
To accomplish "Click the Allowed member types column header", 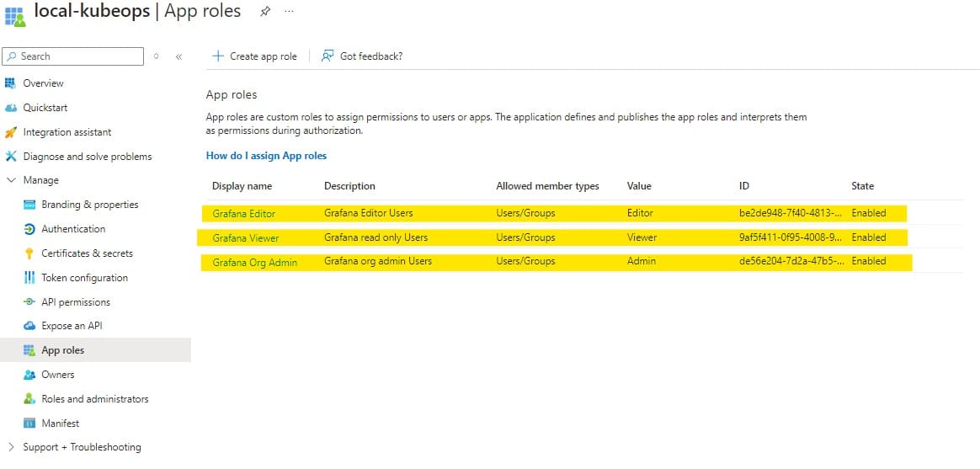I will (x=547, y=186).
